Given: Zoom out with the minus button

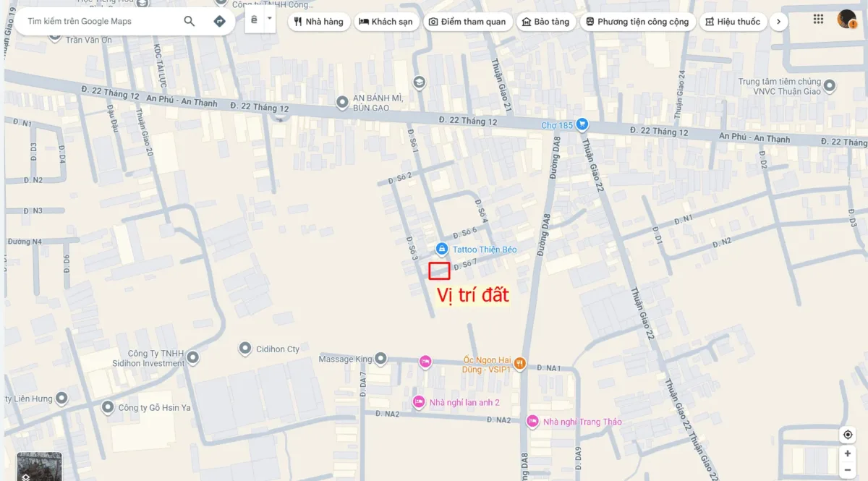Looking at the screenshot, I should point(848,469).
